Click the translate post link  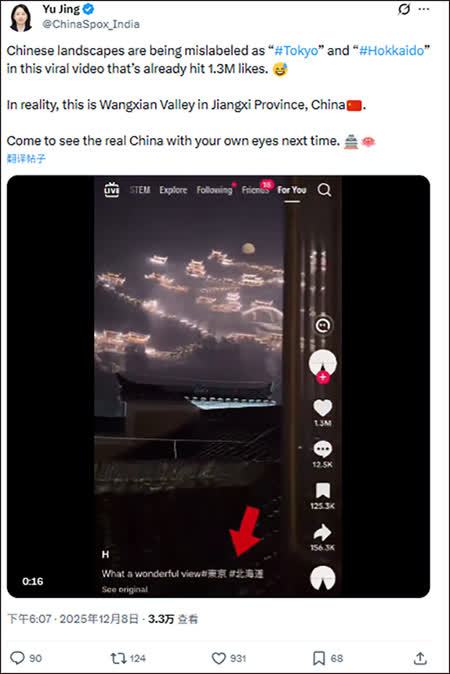point(26,159)
